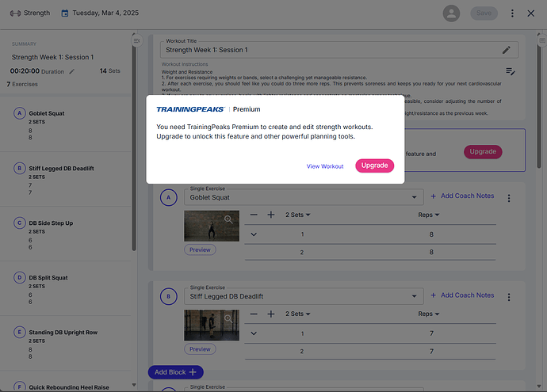547x392 pixels.
Task: Preview the Stiff Legged DB Deadlift exercise
Action: [x=200, y=349]
